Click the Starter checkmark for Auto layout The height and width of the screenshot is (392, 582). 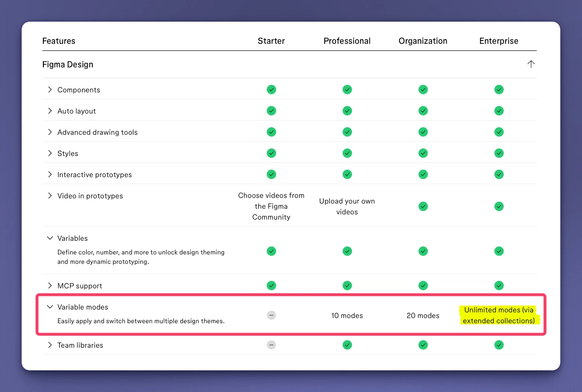[x=271, y=111]
